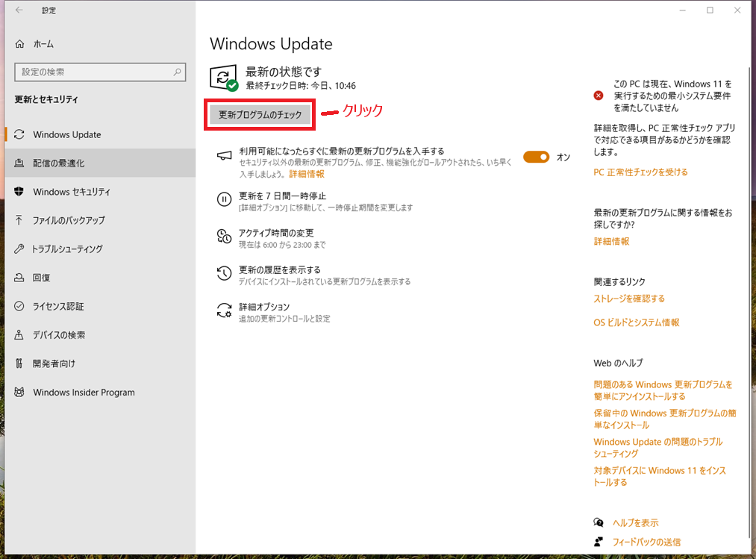Click the 詳細オプション gear sync icon
The width and height of the screenshot is (756, 559).
[224, 310]
